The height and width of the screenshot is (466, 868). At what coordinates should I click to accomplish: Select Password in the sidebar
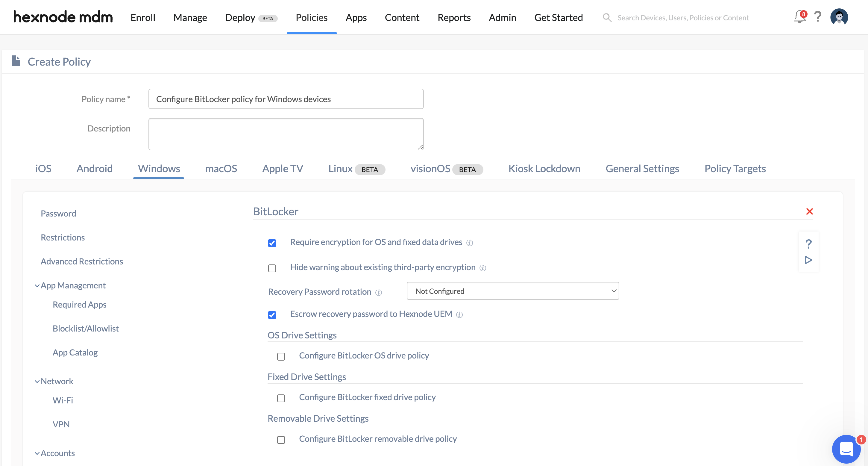pos(58,214)
